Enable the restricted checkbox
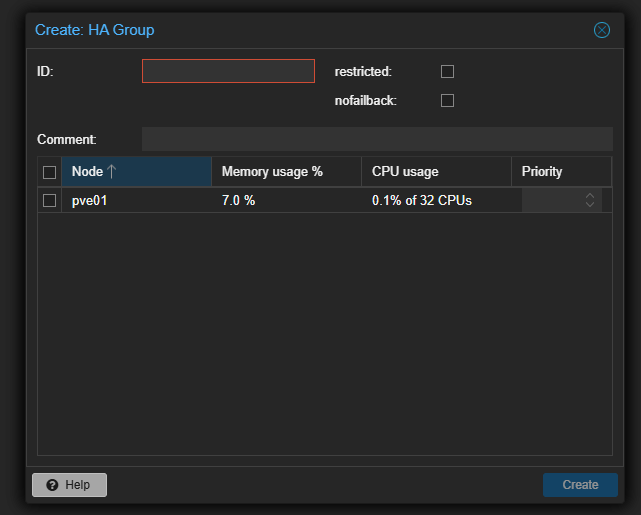 (448, 71)
